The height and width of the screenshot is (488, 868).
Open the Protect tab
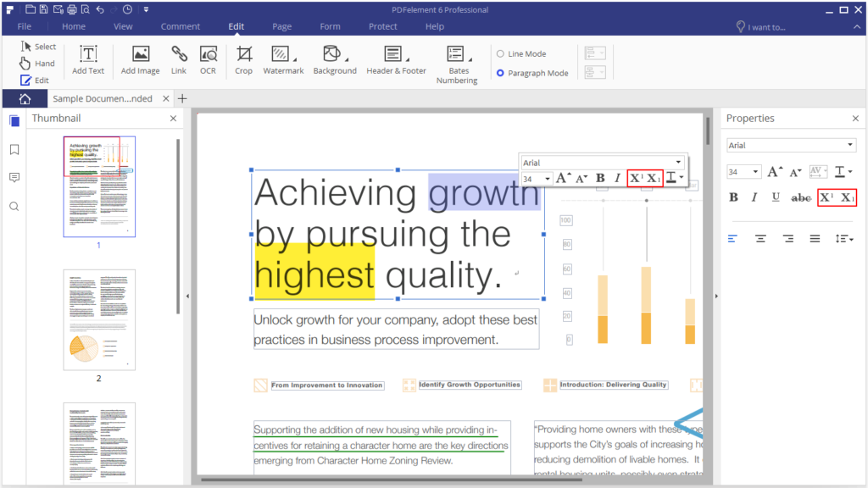click(383, 26)
